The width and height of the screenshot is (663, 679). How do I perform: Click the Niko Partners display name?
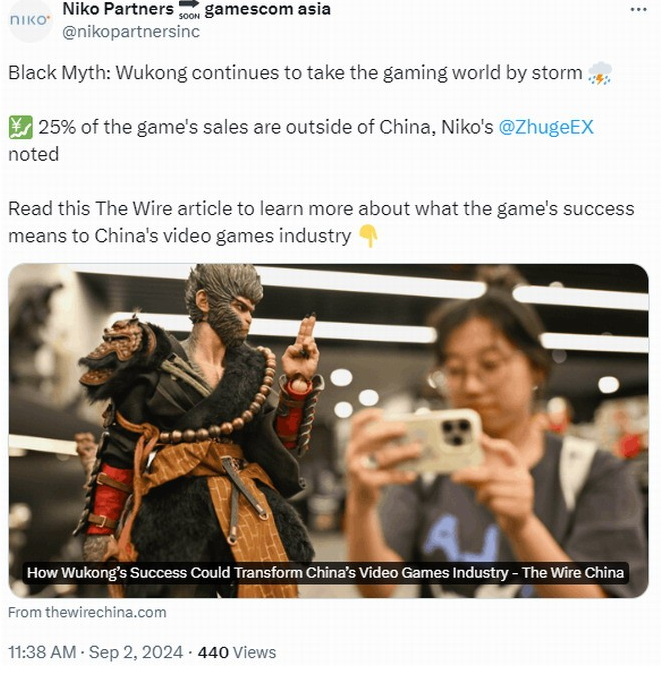[118, 9]
